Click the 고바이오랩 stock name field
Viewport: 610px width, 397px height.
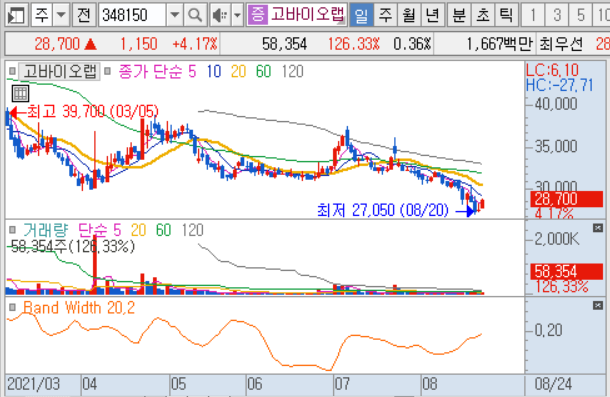pyautogui.click(x=307, y=15)
